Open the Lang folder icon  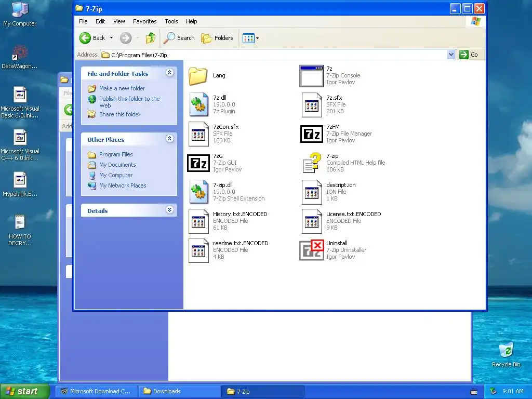tap(198, 75)
